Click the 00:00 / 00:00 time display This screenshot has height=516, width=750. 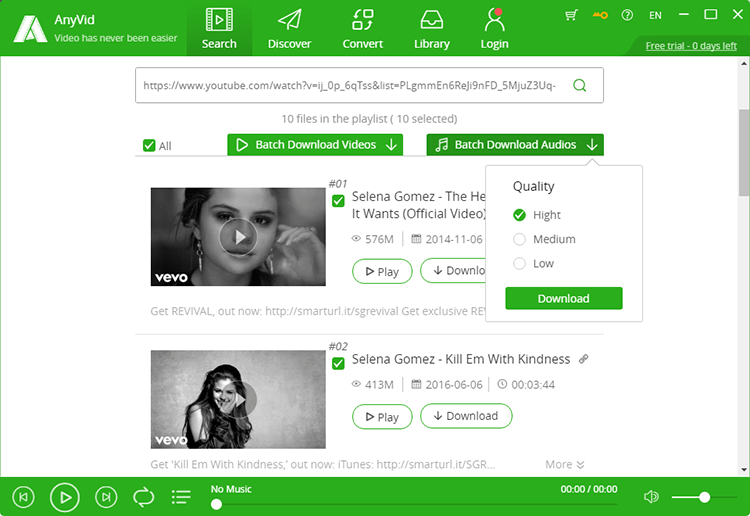[589, 489]
